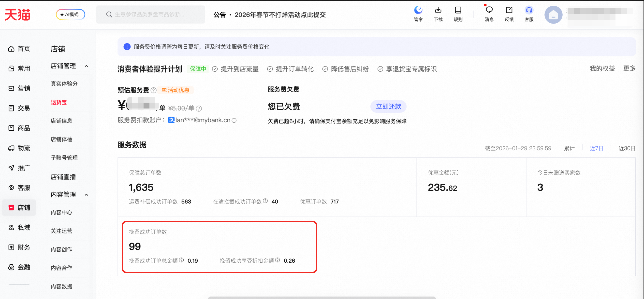The height and width of the screenshot is (299, 644).
Task: Click the search magnifier icon
Action: (109, 14)
